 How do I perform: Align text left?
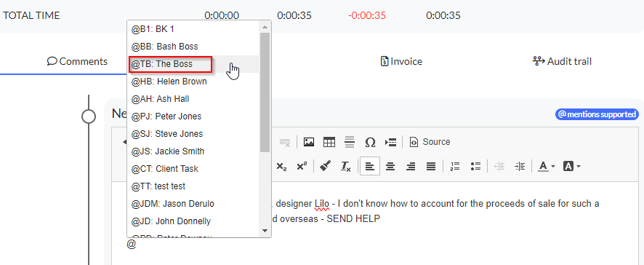tap(370, 166)
